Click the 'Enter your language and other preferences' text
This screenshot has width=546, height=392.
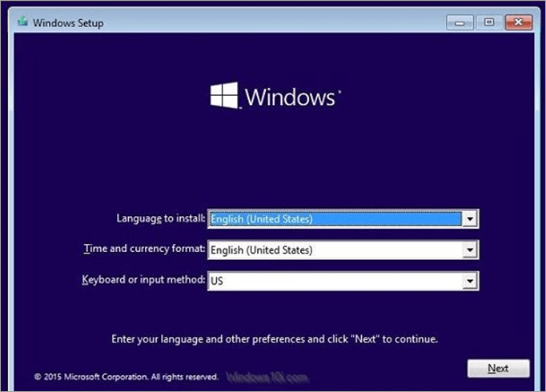point(275,339)
